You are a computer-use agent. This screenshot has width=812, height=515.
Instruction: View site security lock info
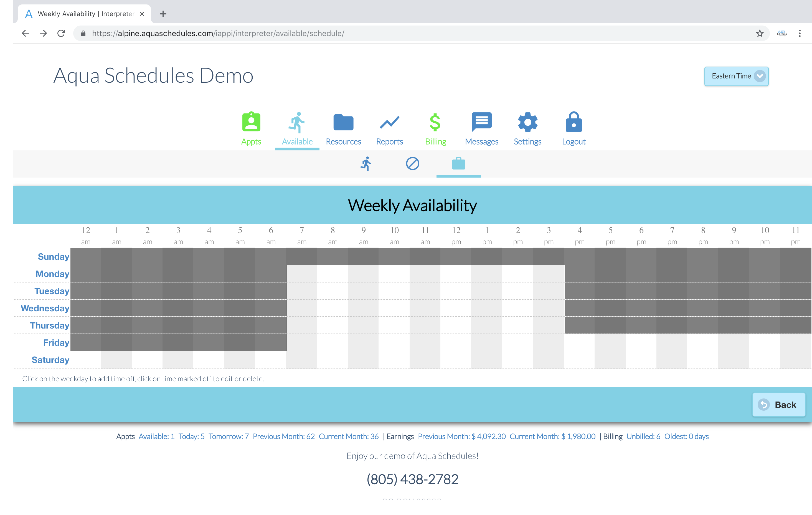coord(83,33)
